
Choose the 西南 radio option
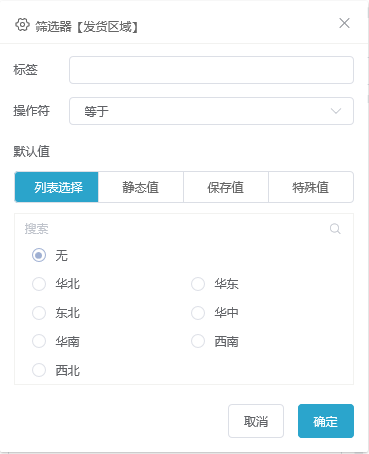(x=198, y=341)
